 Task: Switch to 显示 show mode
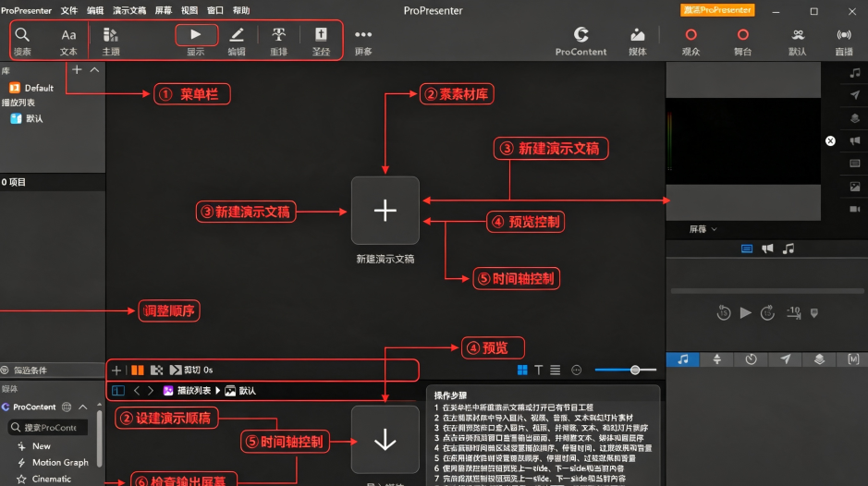tap(196, 41)
